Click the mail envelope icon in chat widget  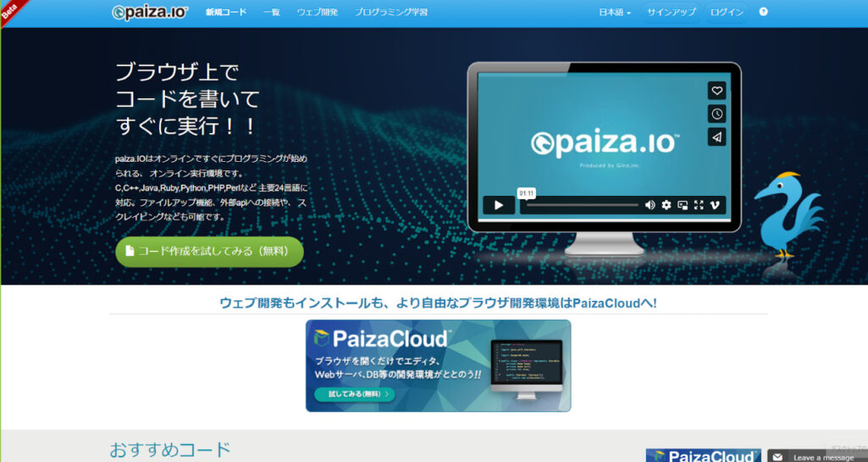[x=777, y=458]
